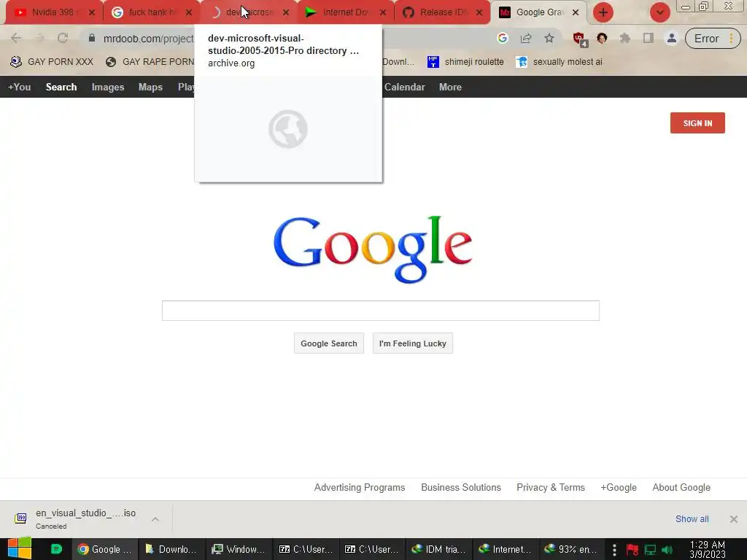The height and width of the screenshot is (560, 747).
Task: Open the 93% download progress taskbar item
Action: (572, 549)
